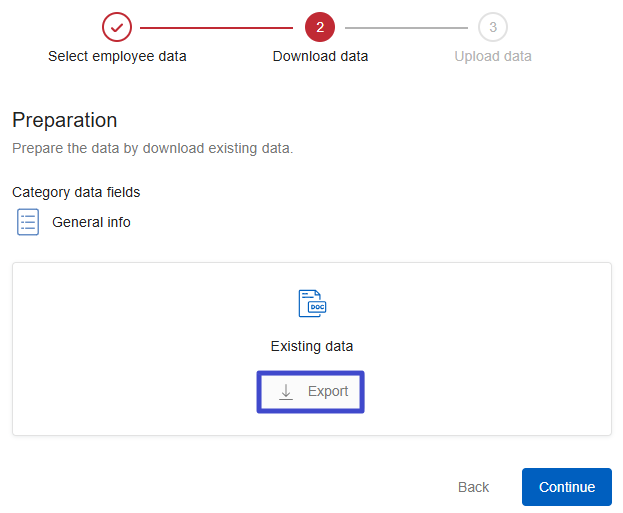The image size is (623, 513).
Task: Click the grey progress line between steps 2 and 3
Action: tap(408, 27)
